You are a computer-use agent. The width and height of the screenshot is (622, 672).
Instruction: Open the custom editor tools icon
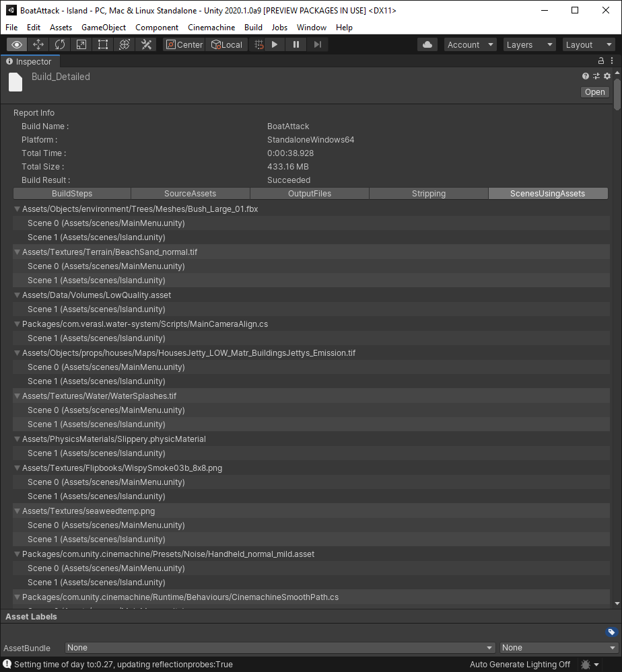[x=146, y=44]
